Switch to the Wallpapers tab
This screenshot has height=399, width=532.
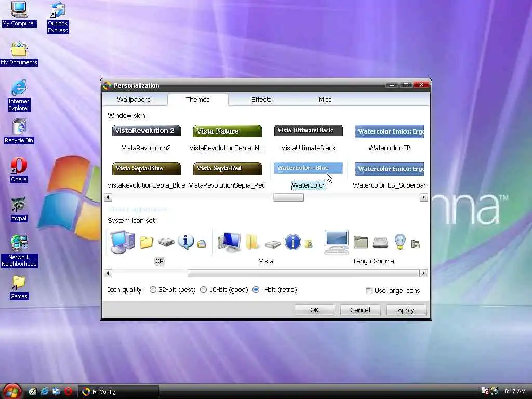tap(134, 99)
